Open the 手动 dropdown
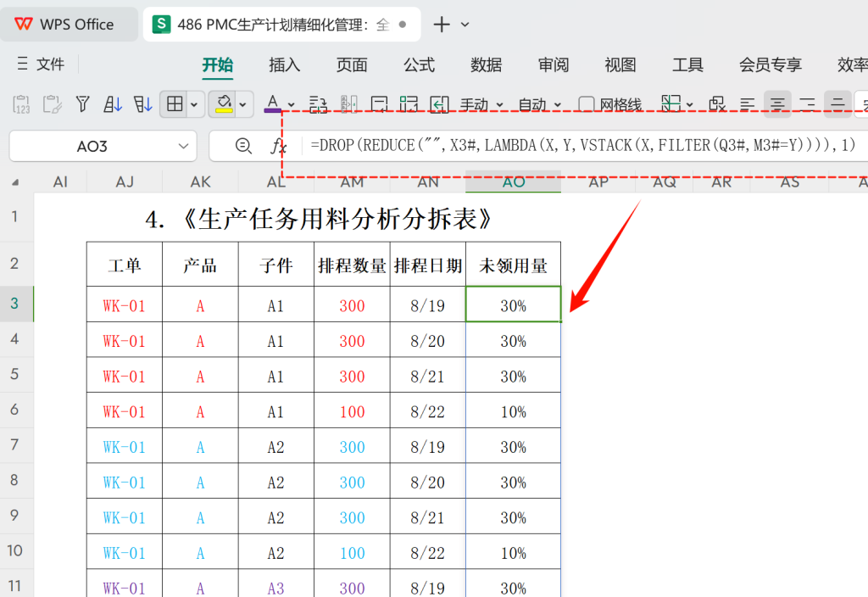This screenshot has width=868, height=597. [x=481, y=104]
